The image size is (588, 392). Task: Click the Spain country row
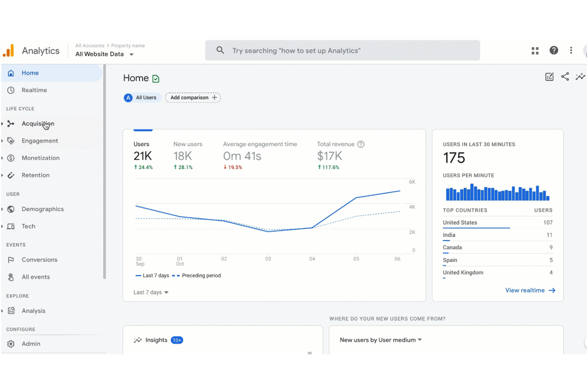[x=498, y=260]
